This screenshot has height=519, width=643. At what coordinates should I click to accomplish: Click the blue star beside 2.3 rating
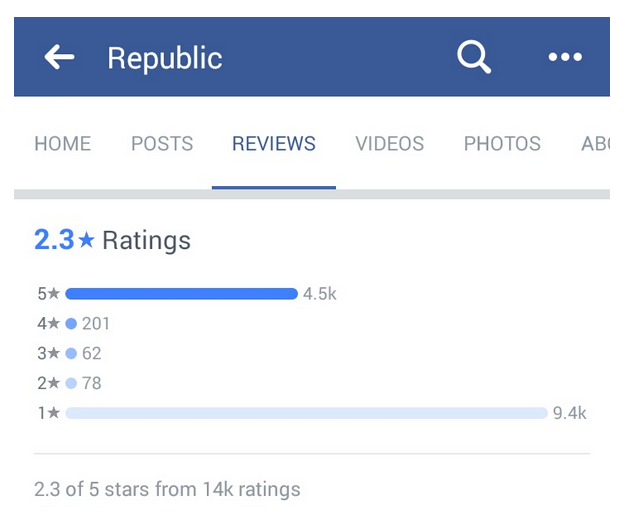click(87, 240)
